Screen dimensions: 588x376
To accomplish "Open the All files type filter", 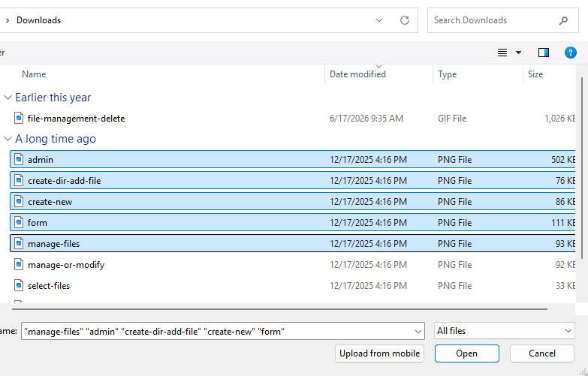I will (504, 331).
